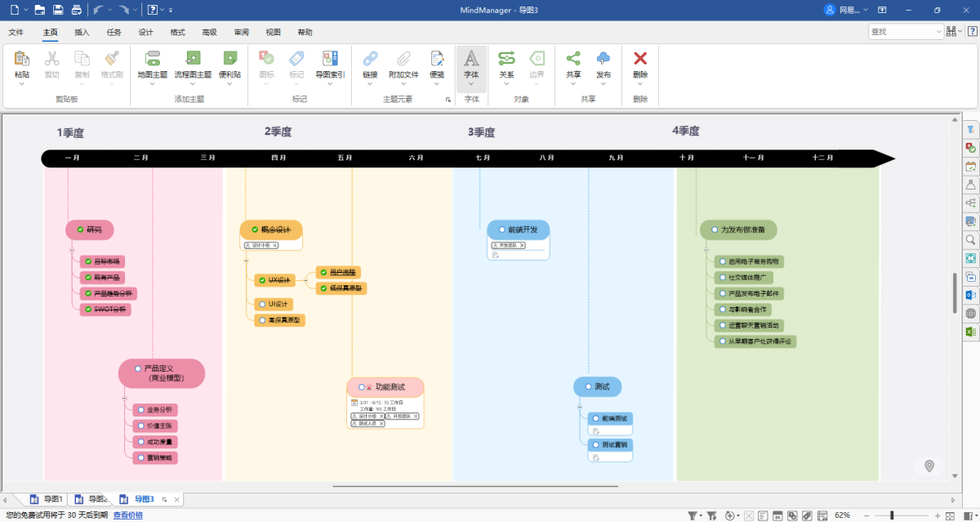Image resolution: width=980 pixels, height=522 pixels.
Task: Click the save icon in title bar
Action: click(x=58, y=10)
